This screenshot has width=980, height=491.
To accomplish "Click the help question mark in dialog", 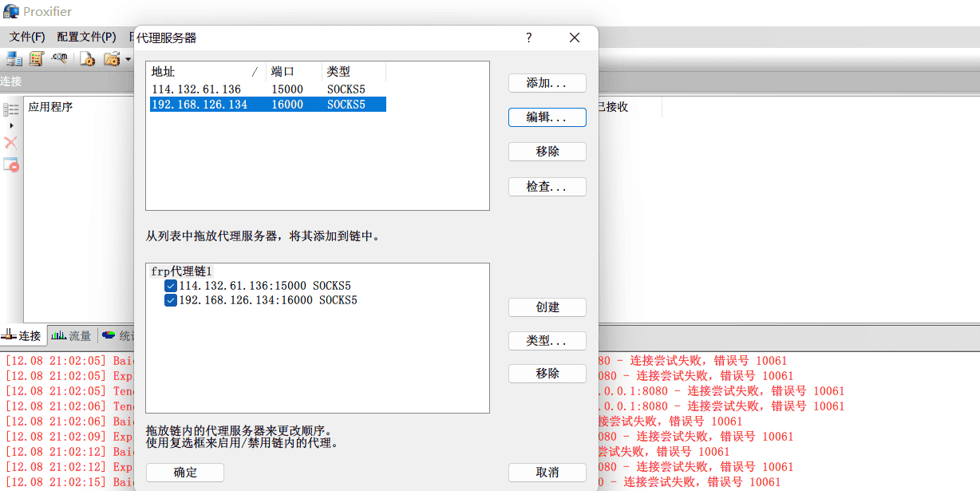I will pyautogui.click(x=529, y=38).
